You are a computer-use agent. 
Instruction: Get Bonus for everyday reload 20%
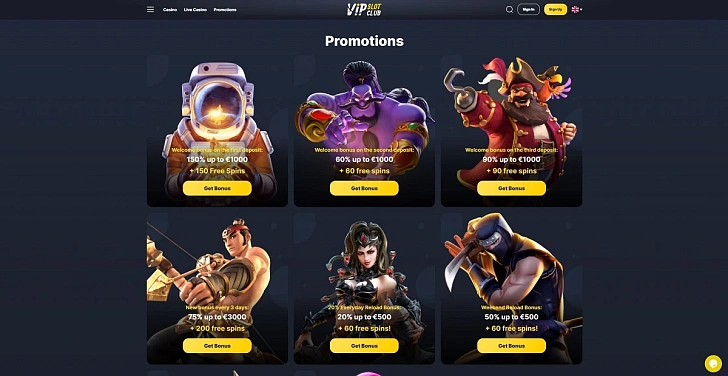click(x=364, y=345)
